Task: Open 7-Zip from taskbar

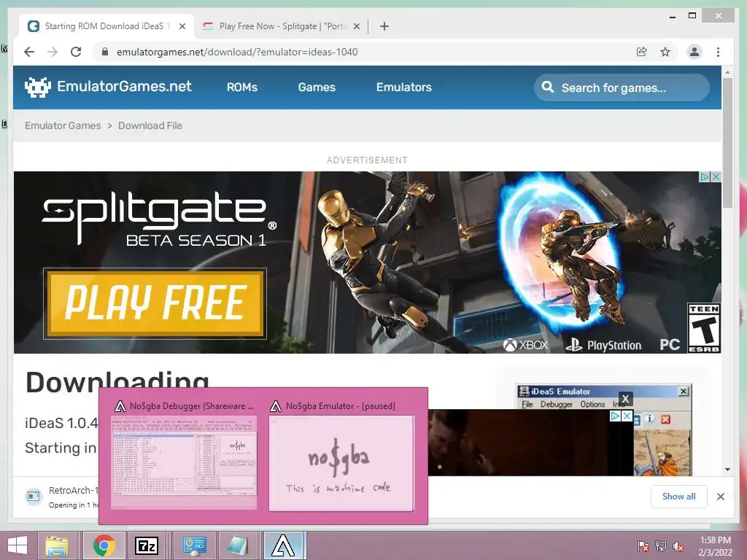Action: (x=147, y=545)
